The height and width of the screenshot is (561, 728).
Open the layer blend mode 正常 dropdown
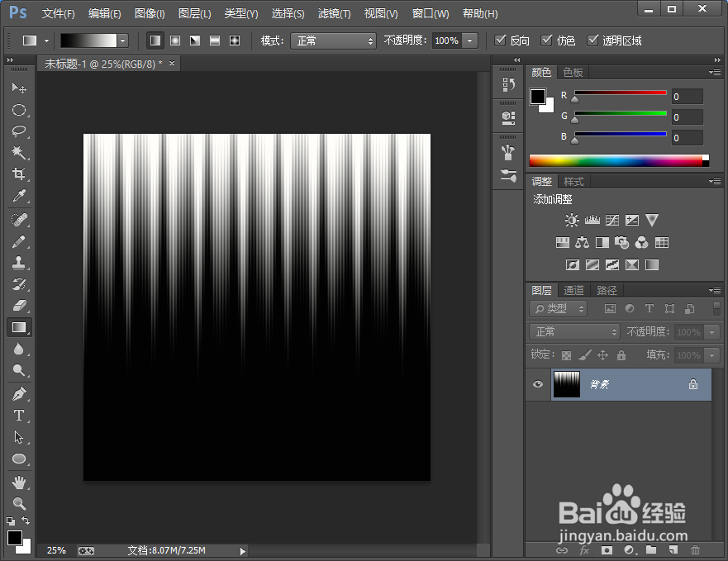pyautogui.click(x=575, y=331)
